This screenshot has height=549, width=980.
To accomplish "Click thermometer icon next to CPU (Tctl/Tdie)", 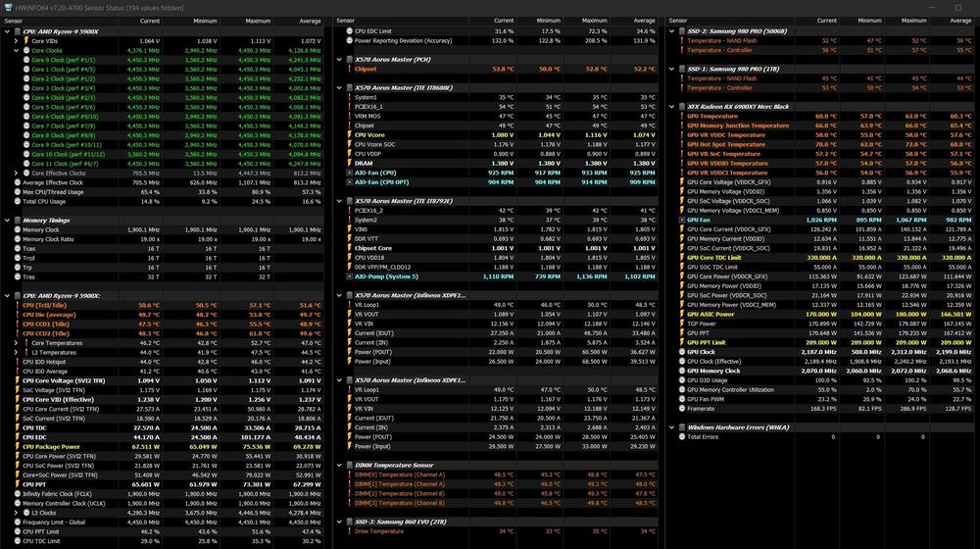I will tap(16, 305).
